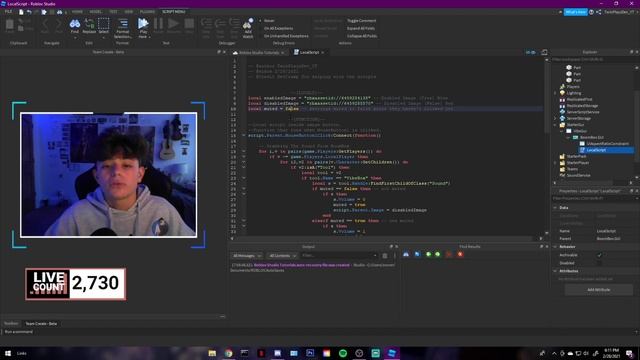The image size is (640, 360).
Task: Collapse the code fold arrow at line 15
Action: pos(244,136)
